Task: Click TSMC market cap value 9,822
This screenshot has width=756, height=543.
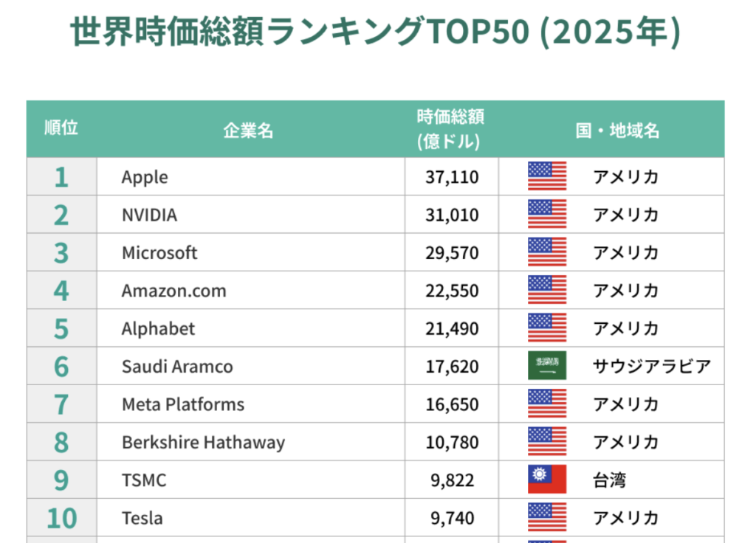Action: tap(452, 480)
